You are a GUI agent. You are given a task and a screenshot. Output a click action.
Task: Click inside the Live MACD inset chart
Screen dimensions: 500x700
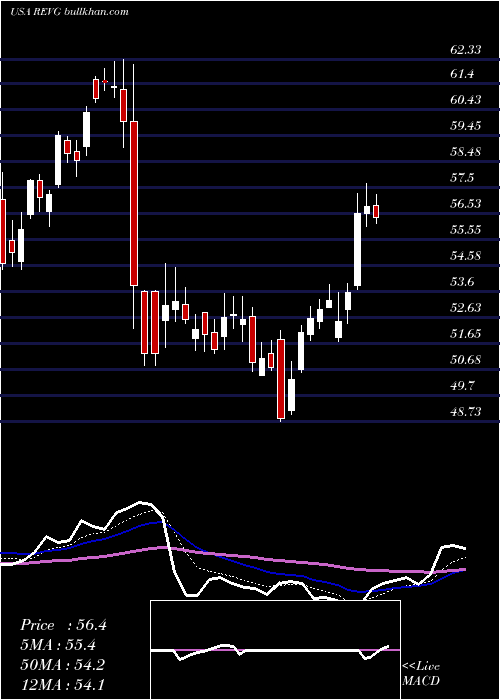coord(275,650)
